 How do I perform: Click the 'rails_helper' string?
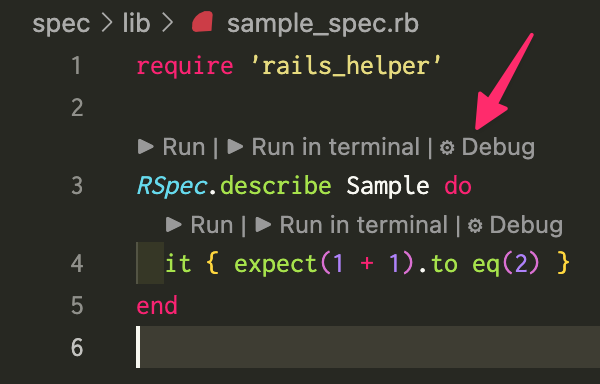click(346, 67)
